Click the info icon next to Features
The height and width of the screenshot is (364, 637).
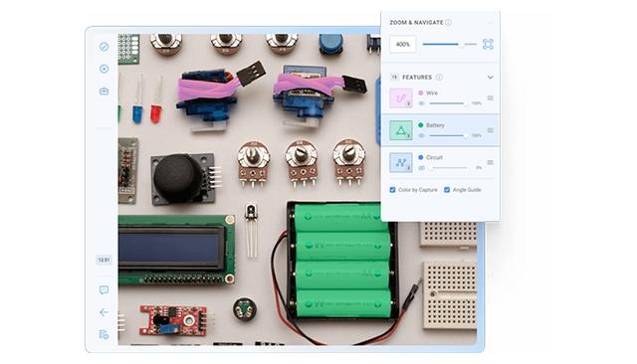coord(439,78)
